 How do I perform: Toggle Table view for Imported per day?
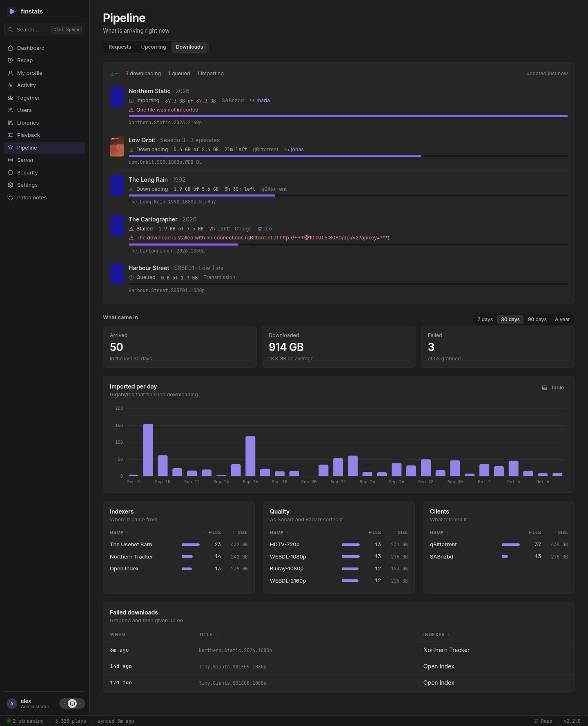pyautogui.click(x=553, y=388)
